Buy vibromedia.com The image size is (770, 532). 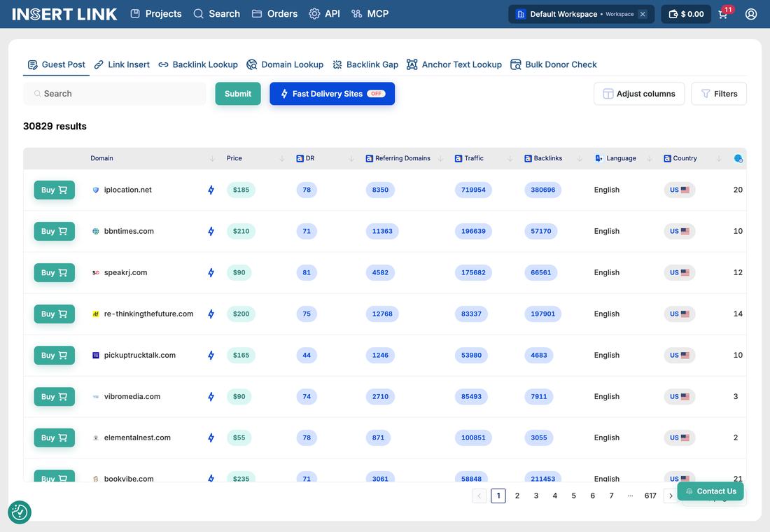(x=54, y=396)
